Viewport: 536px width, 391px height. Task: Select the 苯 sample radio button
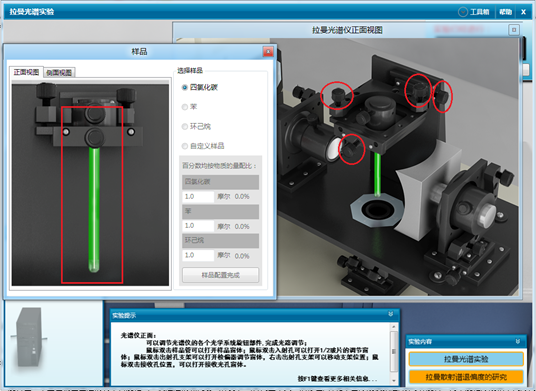point(185,107)
